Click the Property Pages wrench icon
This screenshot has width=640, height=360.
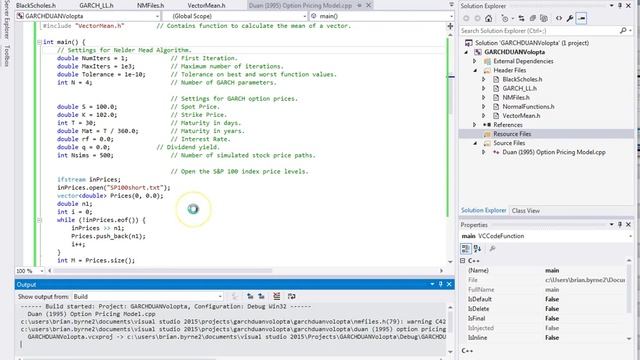pyautogui.click(x=492, y=249)
